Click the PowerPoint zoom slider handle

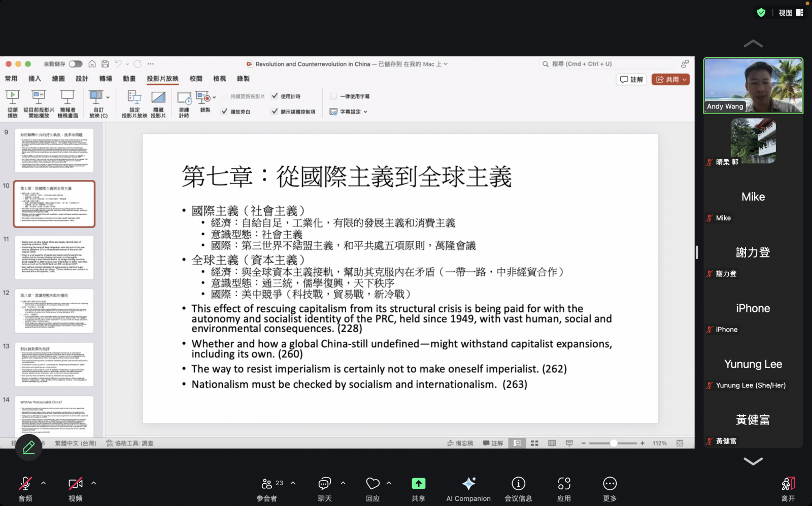(614, 443)
